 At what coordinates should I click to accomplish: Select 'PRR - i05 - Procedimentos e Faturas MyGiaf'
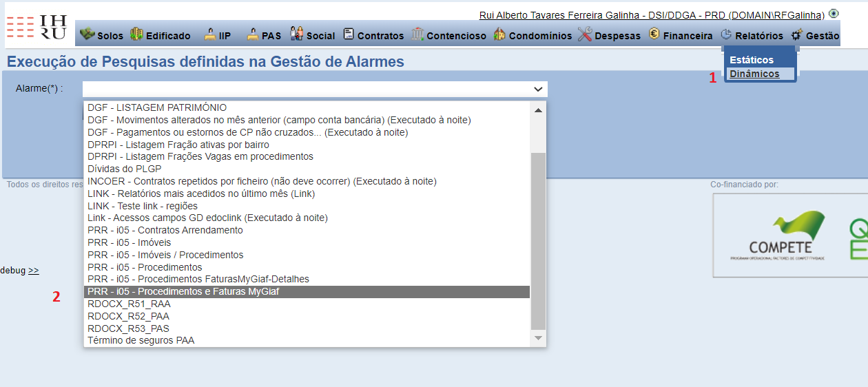(x=183, y=291)
